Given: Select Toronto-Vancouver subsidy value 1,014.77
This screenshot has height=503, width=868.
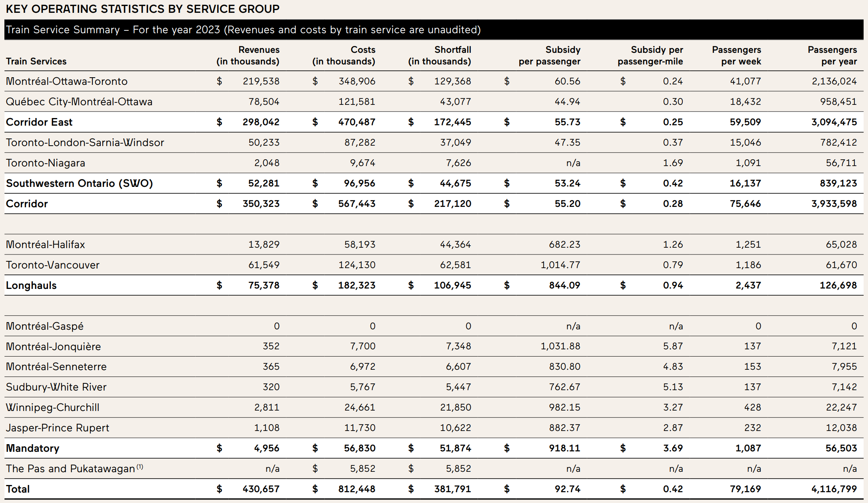Looking at the screenshot, I should coord(560,265).
